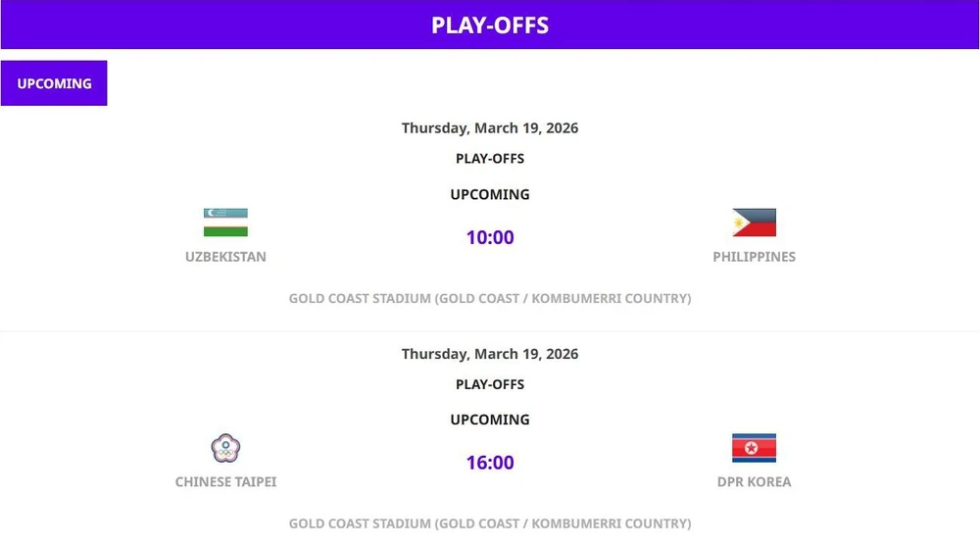
Task: Click the Uzbekistan flag icon
Action: click(x=225, y=223)
